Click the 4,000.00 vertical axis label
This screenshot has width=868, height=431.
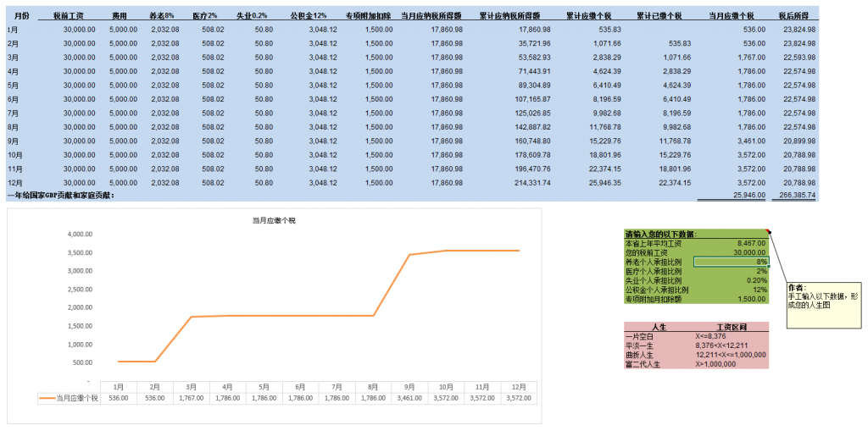coord(80,235)
